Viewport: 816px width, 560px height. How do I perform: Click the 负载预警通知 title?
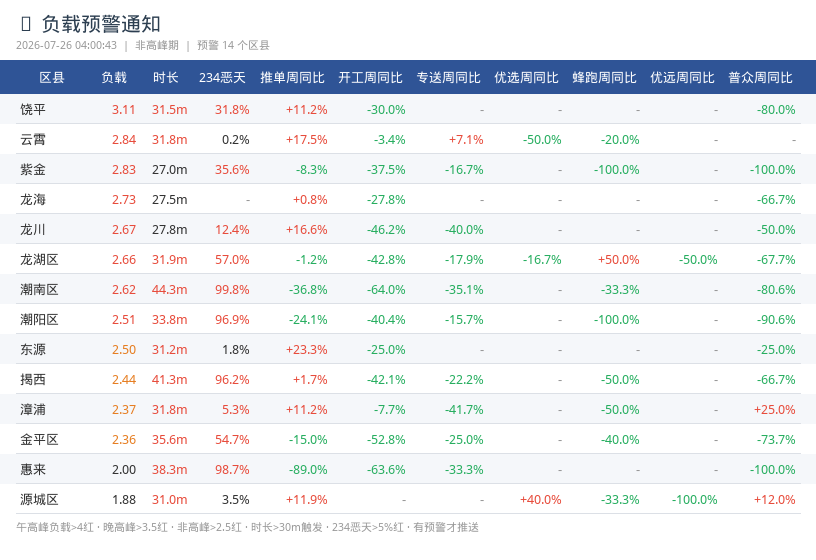coord(101,24)
